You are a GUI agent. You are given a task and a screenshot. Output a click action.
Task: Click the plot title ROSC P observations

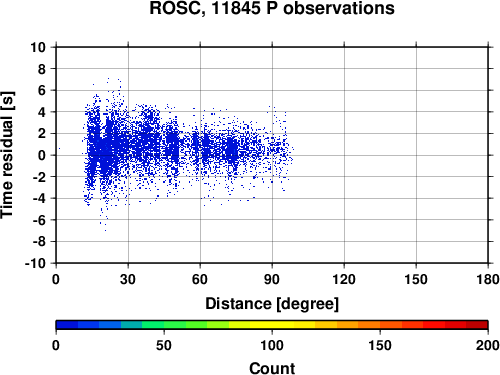click(x=272, y=8)
